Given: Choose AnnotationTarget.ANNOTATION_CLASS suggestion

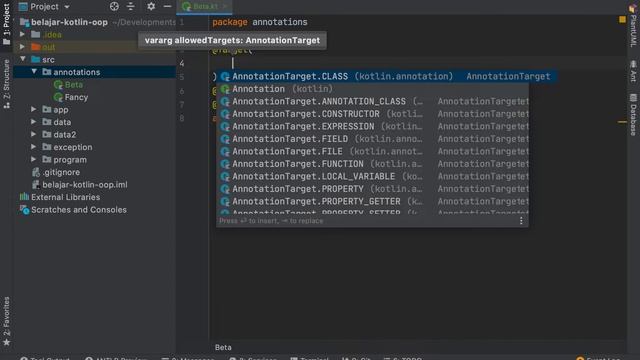Looking at the screenshot, I should [372, 101].
